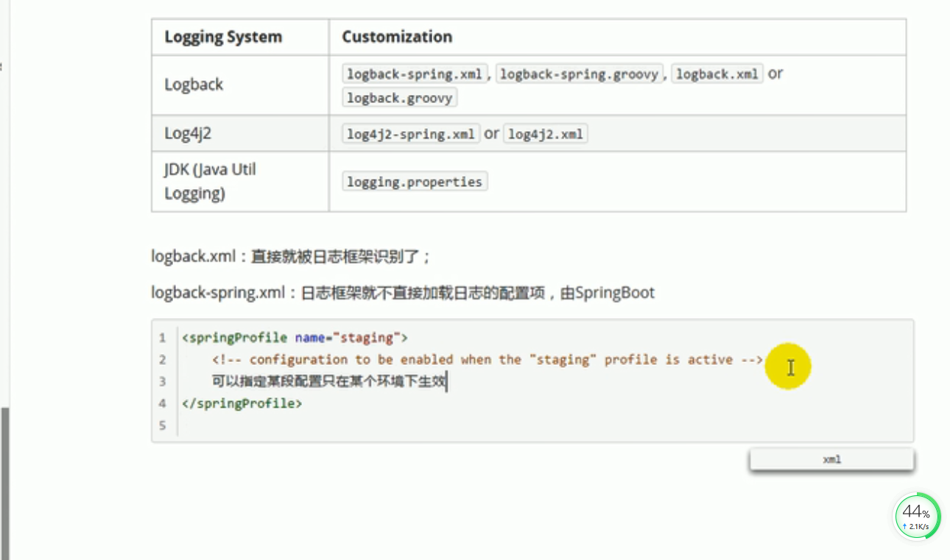Select the "Logging System" table header cell
Viewport: 950px width, 560px height.
click(223, 37)
